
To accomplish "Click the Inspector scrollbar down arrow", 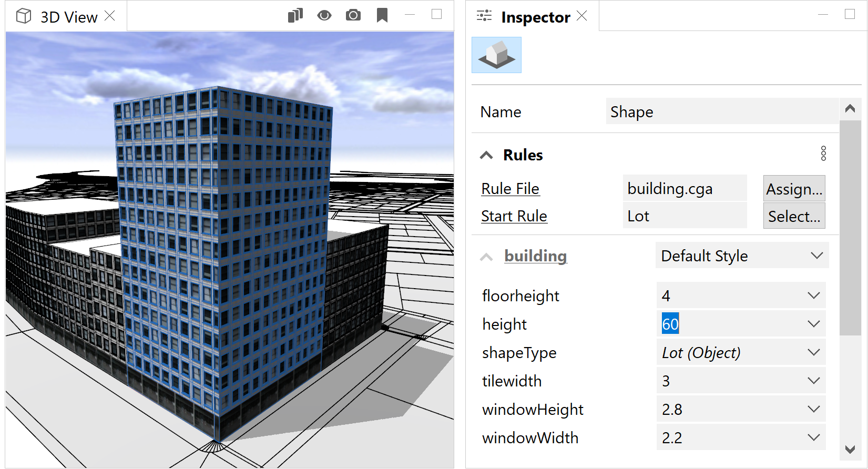I will tap(850, 450).
